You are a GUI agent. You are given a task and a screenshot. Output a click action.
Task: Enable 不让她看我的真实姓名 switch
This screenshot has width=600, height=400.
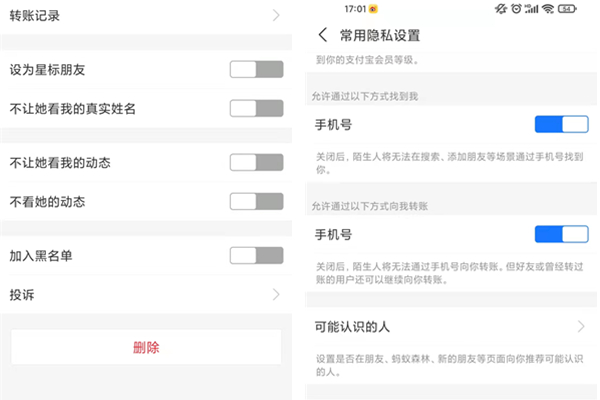coord(256,108)
